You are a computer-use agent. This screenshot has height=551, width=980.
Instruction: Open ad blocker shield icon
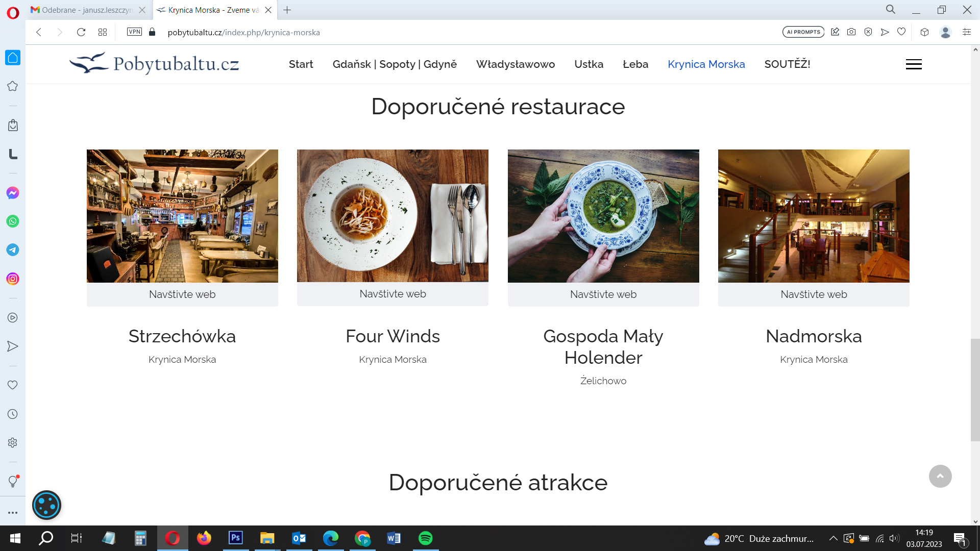[868, 32]
